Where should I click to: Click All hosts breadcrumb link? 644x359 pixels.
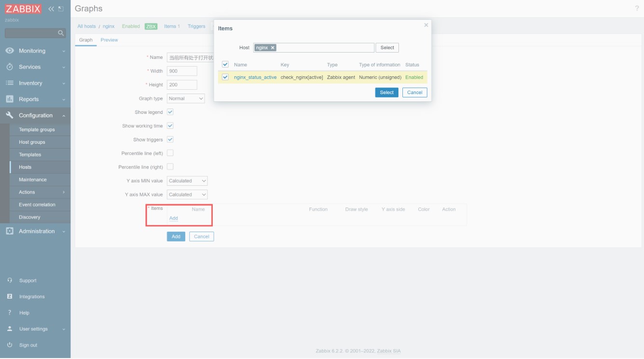coord(87,27)
